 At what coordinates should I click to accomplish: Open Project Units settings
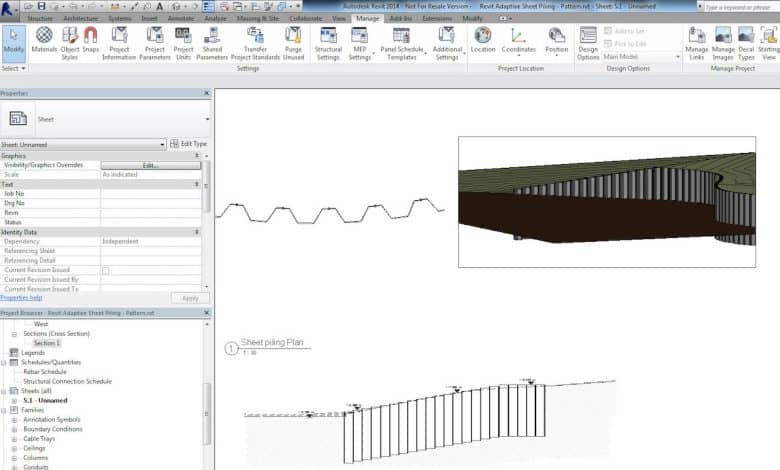pyautogui.click(x=183, y=43)
